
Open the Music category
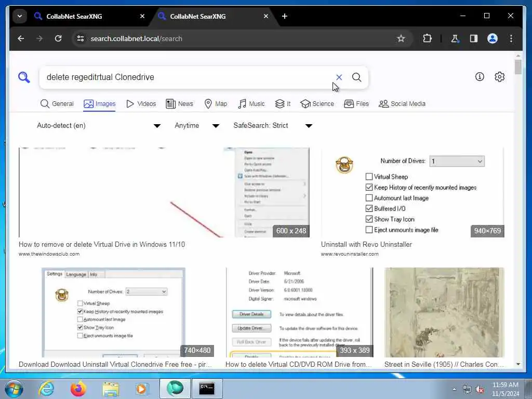(x=251, y=104)
